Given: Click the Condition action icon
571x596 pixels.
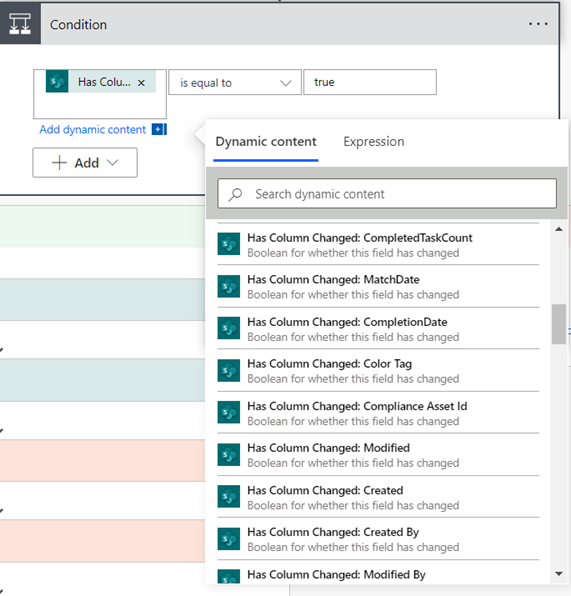Looking at the screenshot, I should coord(20,24).
